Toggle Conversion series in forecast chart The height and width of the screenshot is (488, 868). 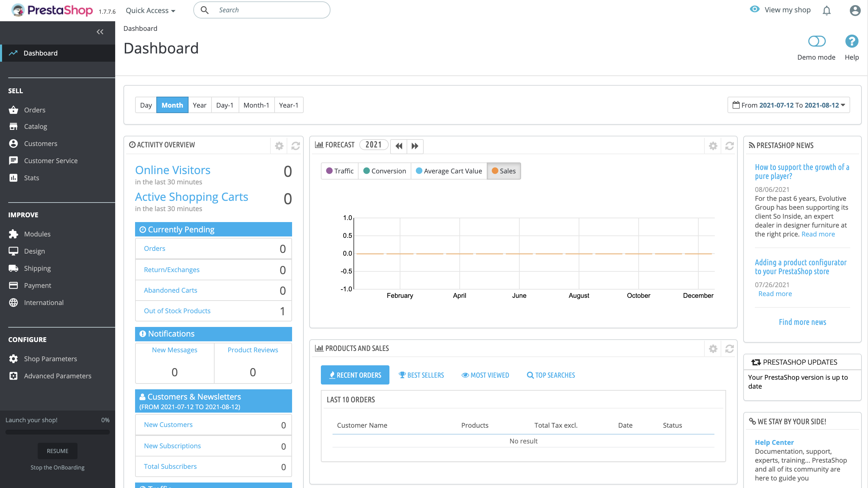click(x=385, y=171)
